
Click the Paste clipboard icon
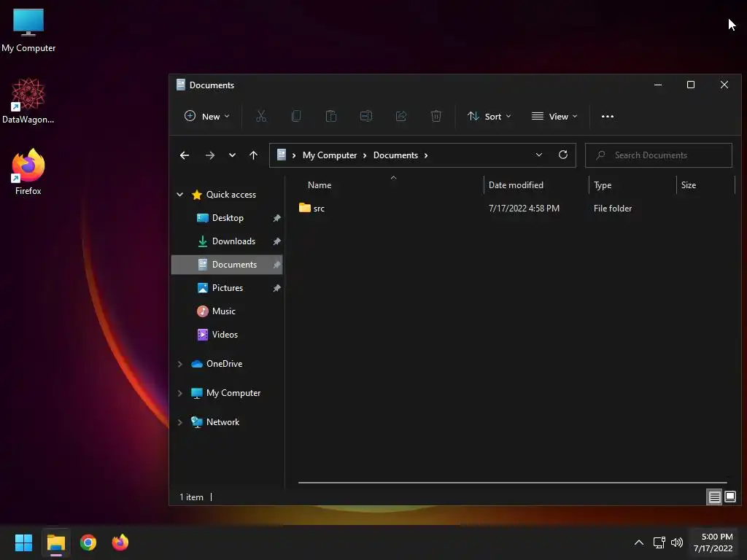pos(331,116)
